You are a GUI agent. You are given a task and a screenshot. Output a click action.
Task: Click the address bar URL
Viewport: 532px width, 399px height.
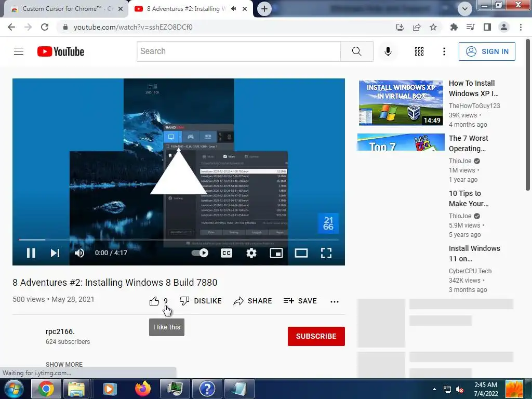(133, 27)
